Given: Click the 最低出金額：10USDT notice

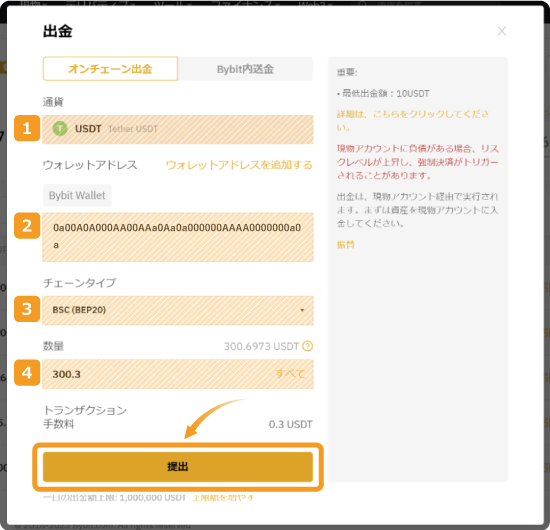Looking at the screenshot, I should 383,94.
